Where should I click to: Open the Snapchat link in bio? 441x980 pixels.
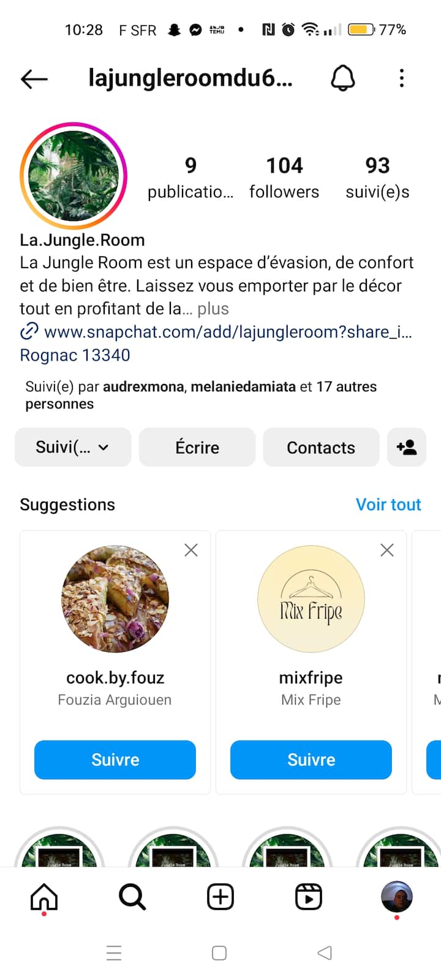click(227, 332)
